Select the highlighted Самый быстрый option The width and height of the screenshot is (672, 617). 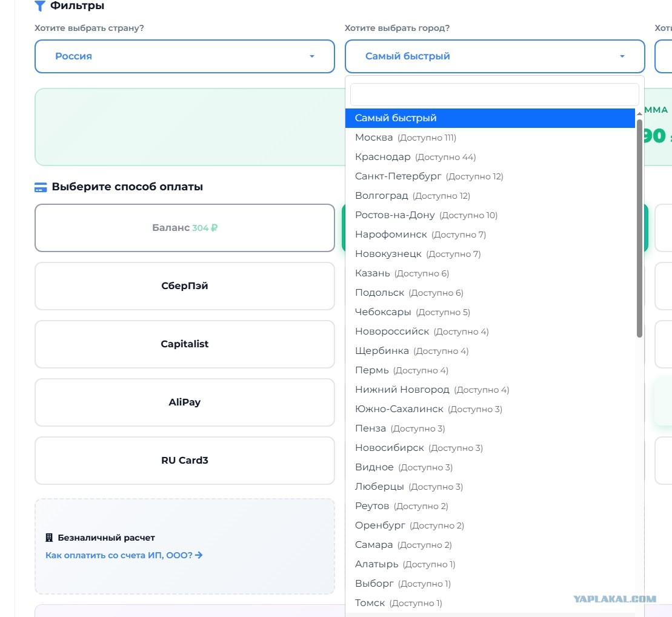[x=490, y=118]
